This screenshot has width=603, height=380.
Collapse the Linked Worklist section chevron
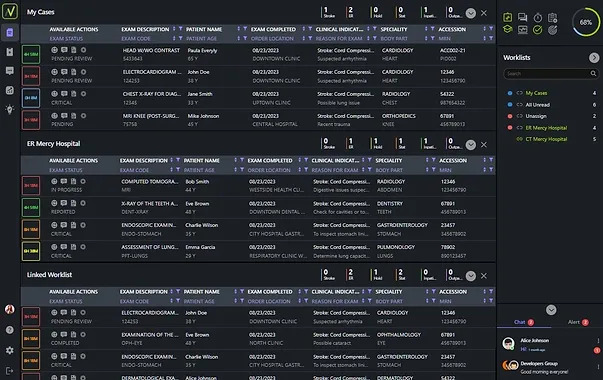(x=471, y=276)
